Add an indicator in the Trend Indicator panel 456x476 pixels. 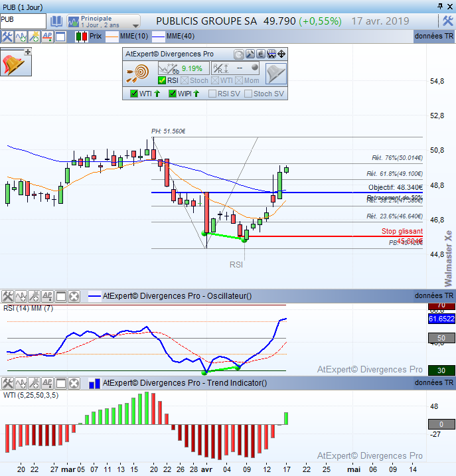pos(21,384)
